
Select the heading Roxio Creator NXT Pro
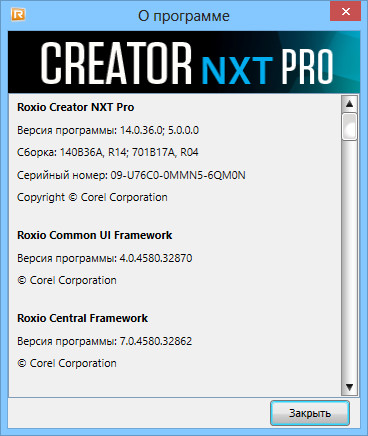(x=76, y=107)
